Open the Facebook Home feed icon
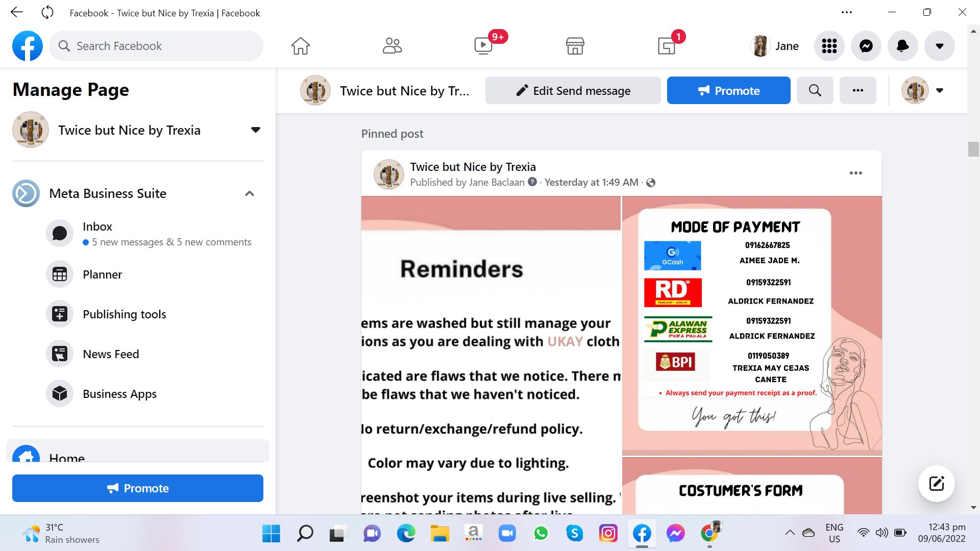The height and width of the screenshot is (551, 980). click(301, 46)
